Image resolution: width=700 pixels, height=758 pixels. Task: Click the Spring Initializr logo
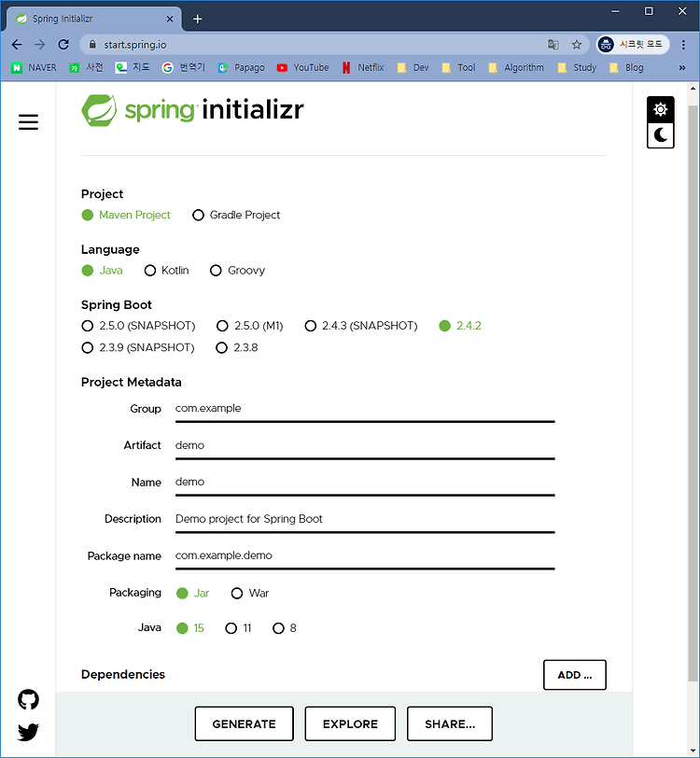coord(192,110)
